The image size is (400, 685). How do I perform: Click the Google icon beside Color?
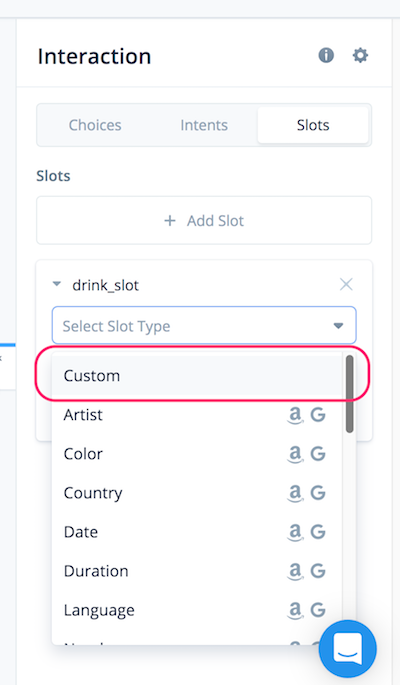[x=318, y=454]
